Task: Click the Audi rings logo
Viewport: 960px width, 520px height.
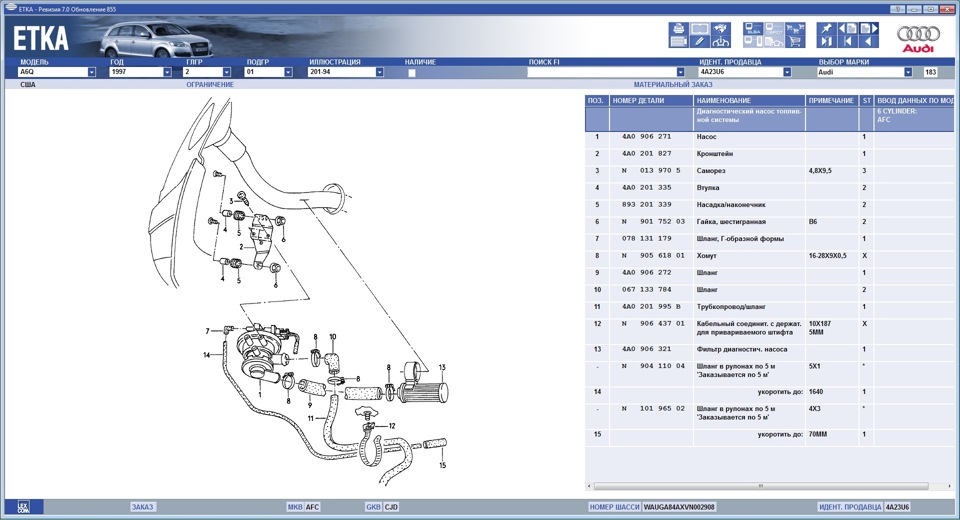Action: click(918, 38)
